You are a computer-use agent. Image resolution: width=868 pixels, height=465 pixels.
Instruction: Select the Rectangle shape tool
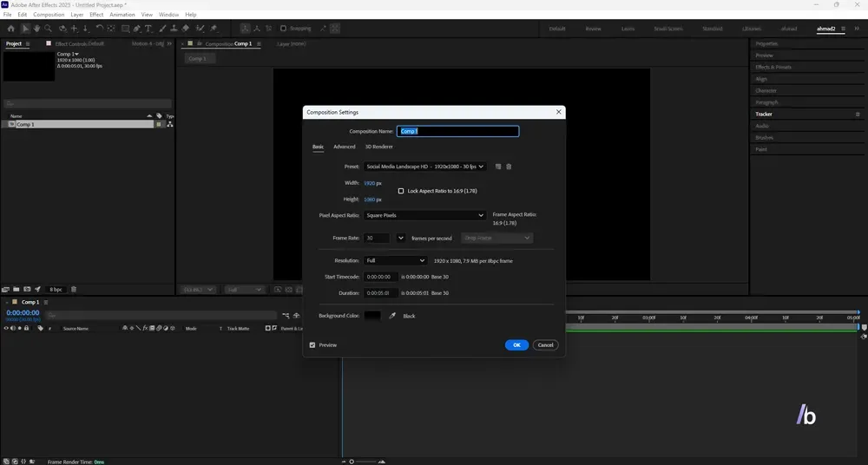[x=126, y=29]
